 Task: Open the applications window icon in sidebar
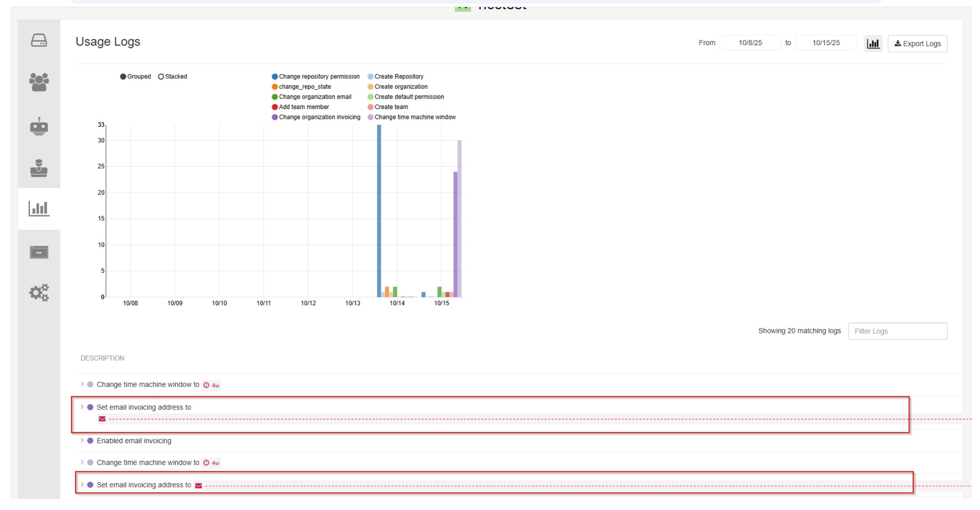pyautogui.click(x=39, y=252)
